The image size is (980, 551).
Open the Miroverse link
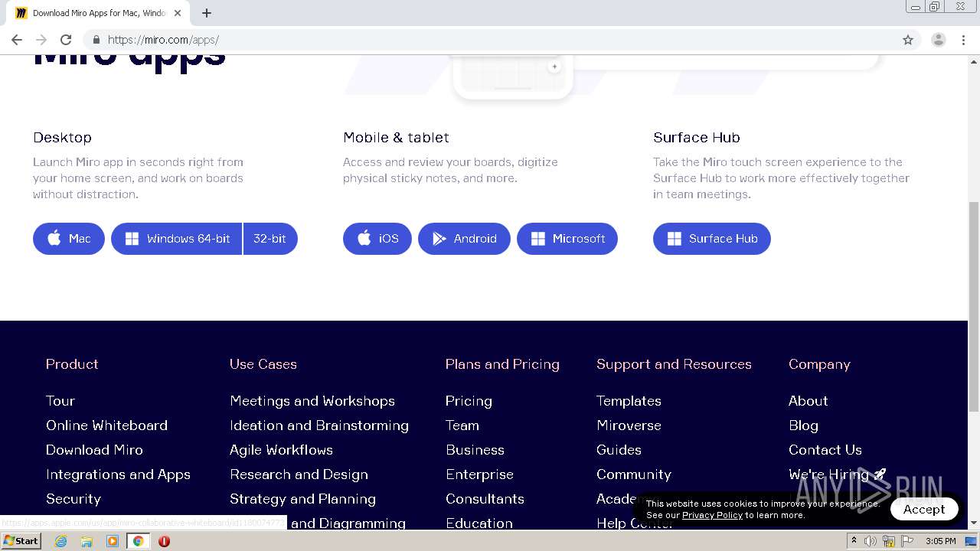pos(629,425)
